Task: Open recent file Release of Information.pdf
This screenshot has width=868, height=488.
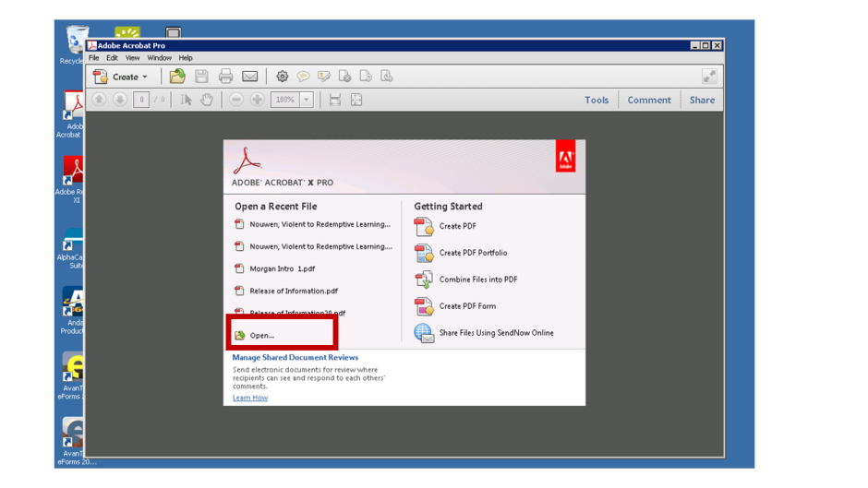Action: [x=286, y=291]
